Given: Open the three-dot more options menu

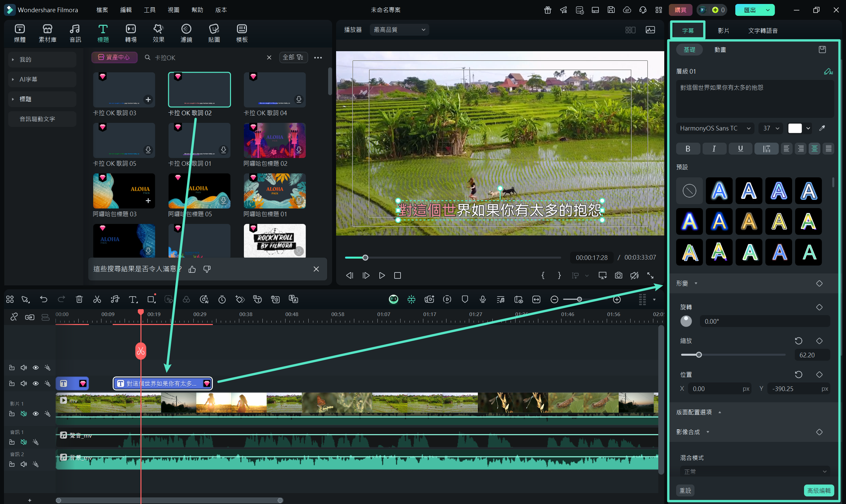Looking at the screenshot, I should point(318,58).
